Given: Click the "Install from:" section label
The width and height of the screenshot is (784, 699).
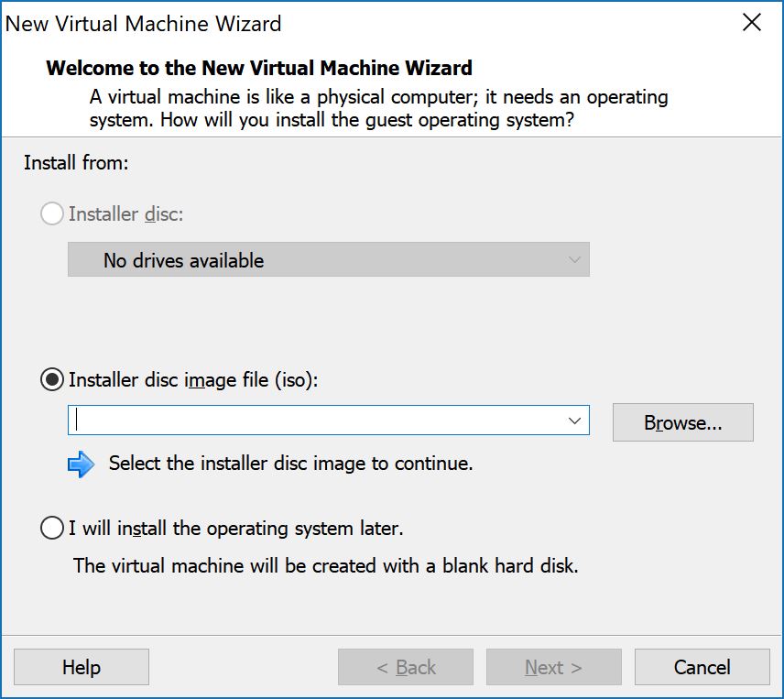Looking at the screenshot, I should [75, 163].
